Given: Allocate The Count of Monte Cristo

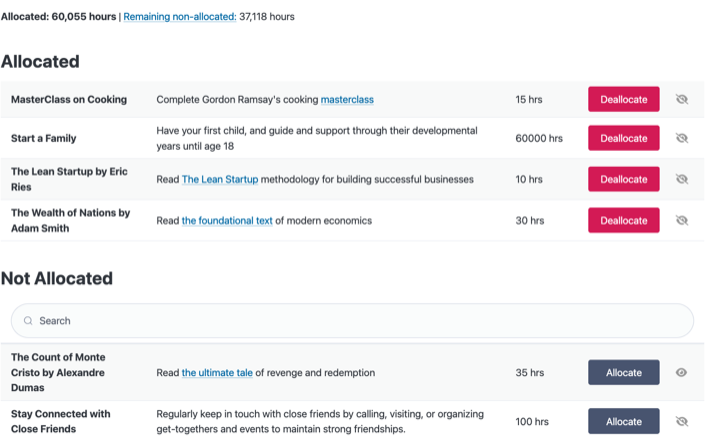Looking at the screenshot, I should 623,372.
